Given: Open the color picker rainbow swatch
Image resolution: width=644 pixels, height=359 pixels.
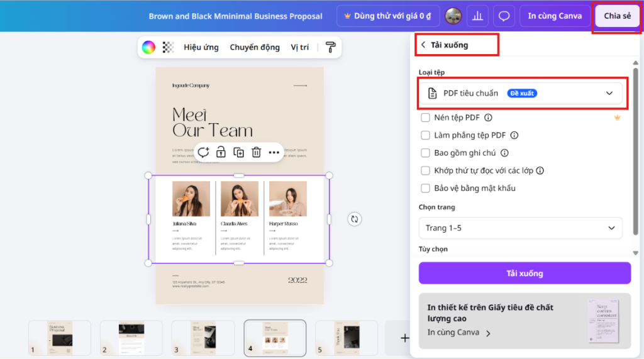Looking at the screenshot, I should point(148,47).
